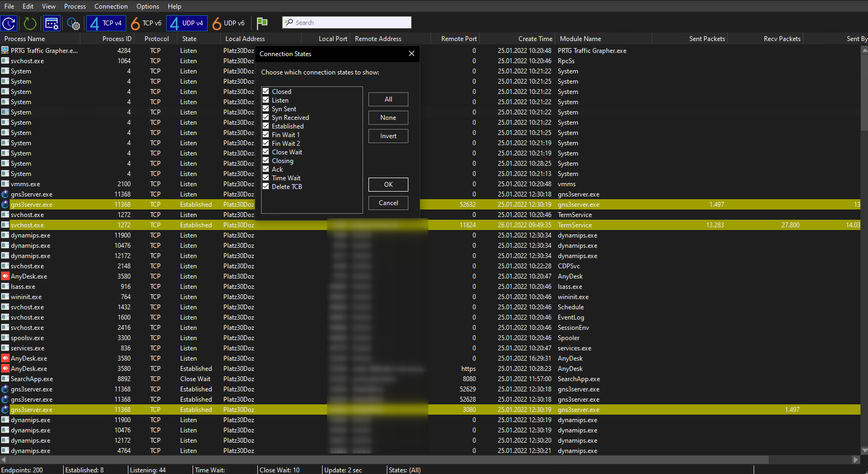Toggle the TCP v4 filter button
868x474 pixels.
(106, 23)
